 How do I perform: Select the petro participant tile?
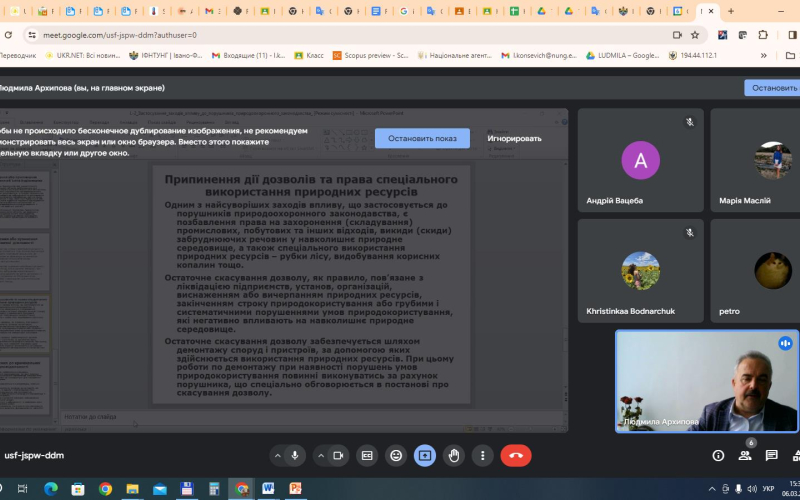(x=755, y=271)
